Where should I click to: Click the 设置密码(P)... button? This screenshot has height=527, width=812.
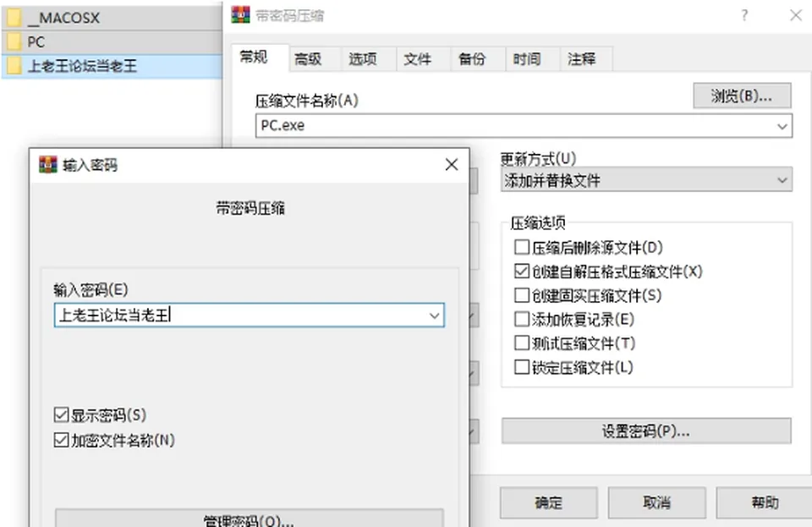coord(646,431)
